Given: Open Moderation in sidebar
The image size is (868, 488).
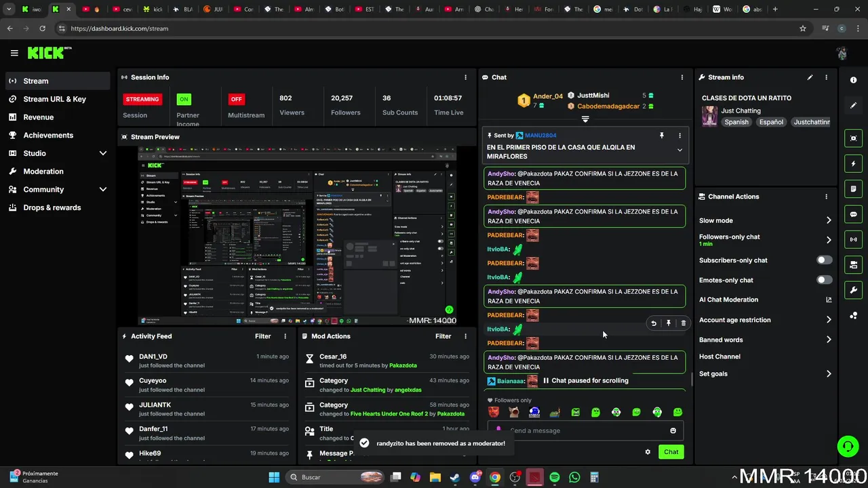Looking at the screenshot, I should (58, 171).
